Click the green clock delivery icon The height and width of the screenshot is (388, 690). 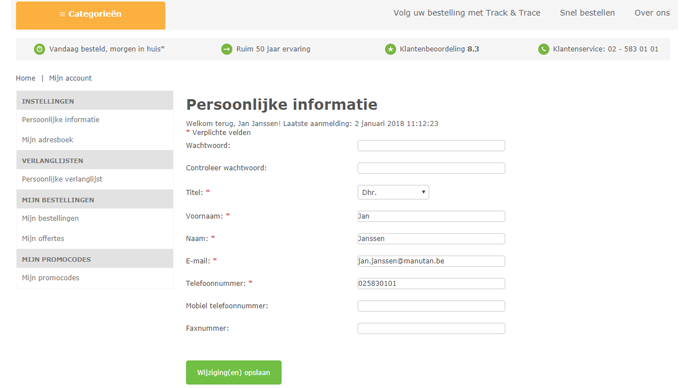[x=39, y=49]
